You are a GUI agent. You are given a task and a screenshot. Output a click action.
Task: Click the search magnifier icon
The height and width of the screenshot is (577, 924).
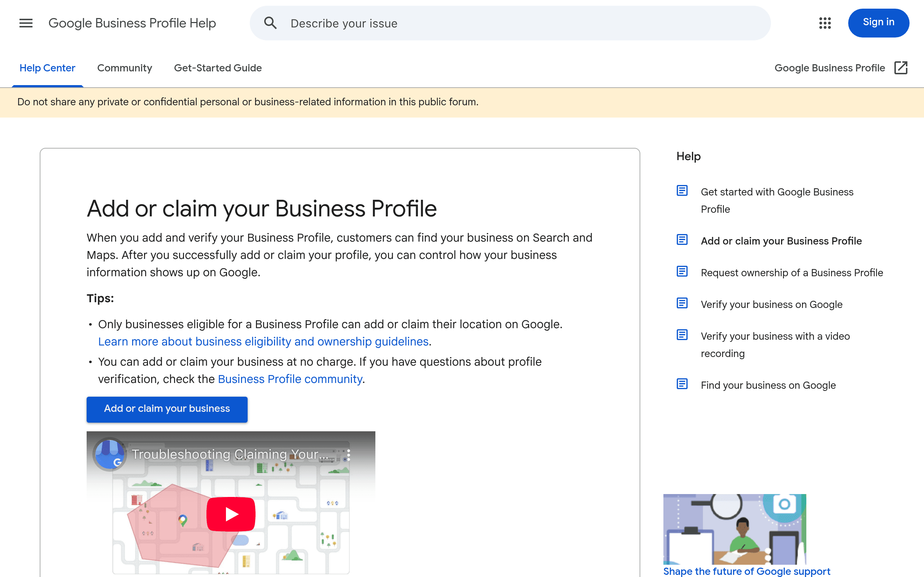pyautogui.click(x=270, y=23)
